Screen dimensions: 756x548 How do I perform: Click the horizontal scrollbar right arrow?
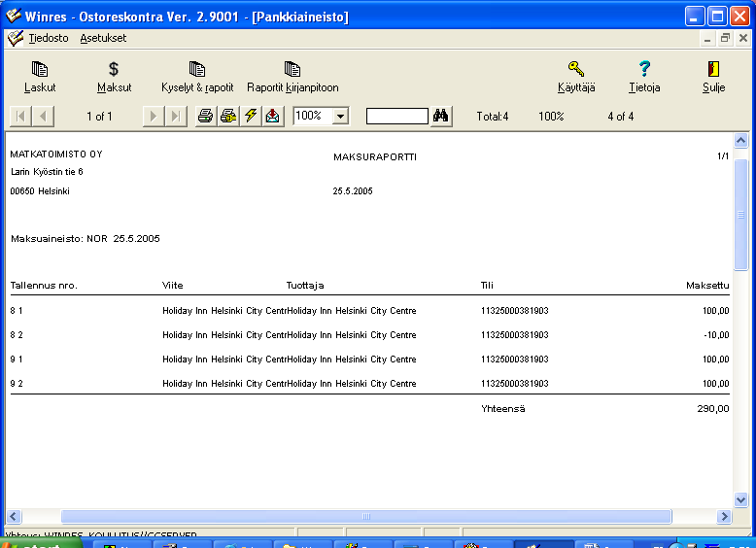pyautogui.click(x=724, y=517)
